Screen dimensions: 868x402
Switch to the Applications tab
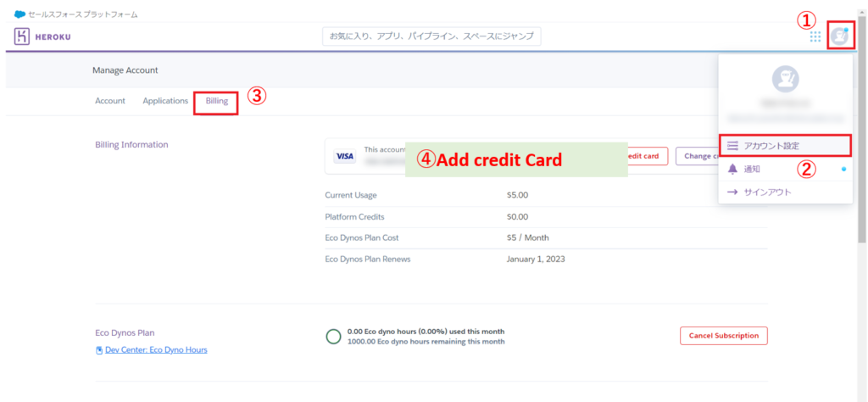(165, 101)
